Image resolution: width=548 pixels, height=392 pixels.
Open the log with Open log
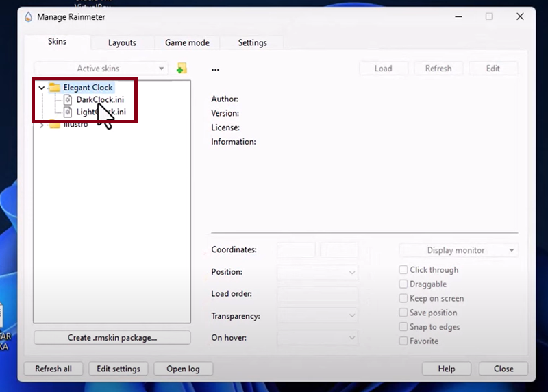click(x=183, y=369)
